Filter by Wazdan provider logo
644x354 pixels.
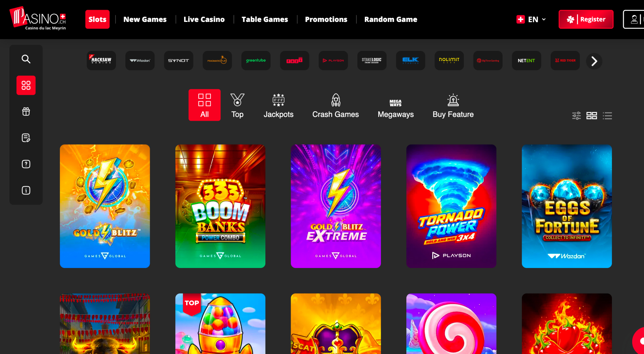point(140,61)
